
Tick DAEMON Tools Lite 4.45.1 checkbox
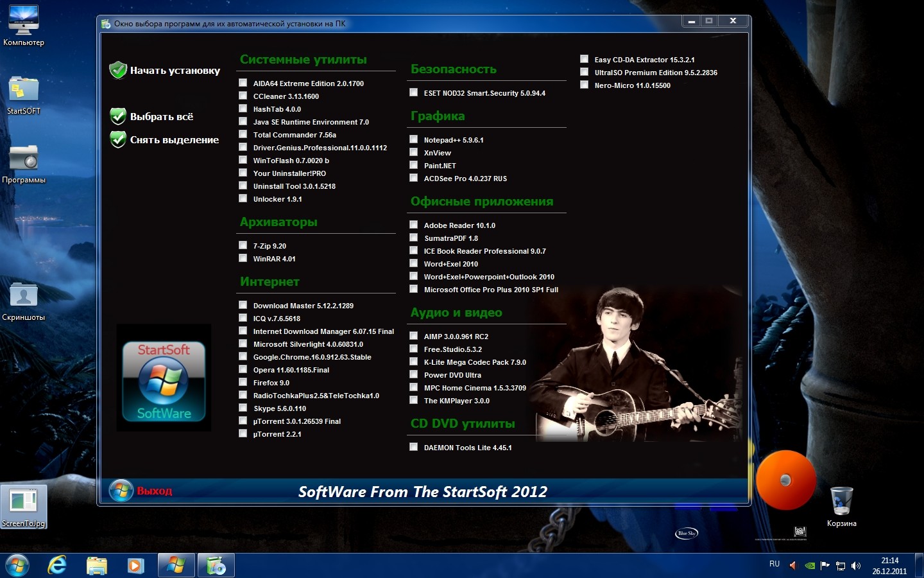coord(414,447)
